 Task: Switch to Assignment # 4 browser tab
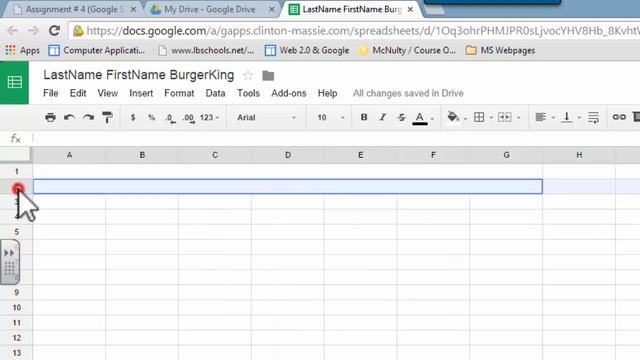point(74,9)
